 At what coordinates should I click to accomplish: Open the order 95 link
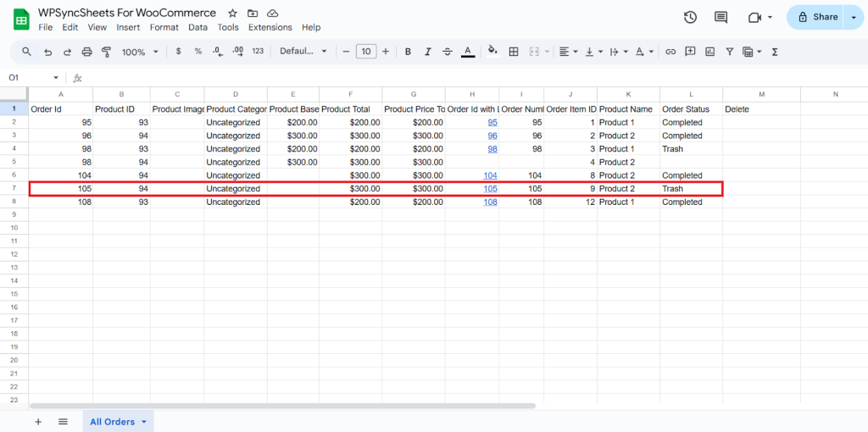click(x=492, y=122)
